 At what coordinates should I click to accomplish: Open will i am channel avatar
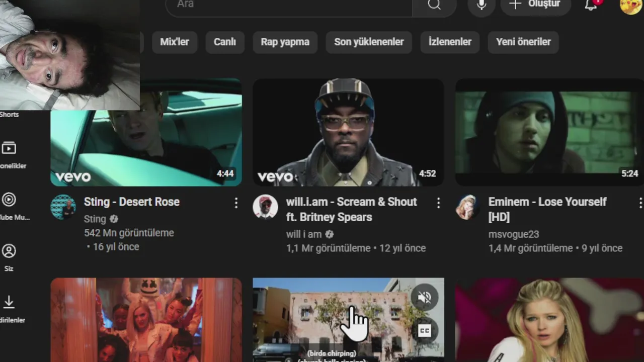[x=265, y=207]
